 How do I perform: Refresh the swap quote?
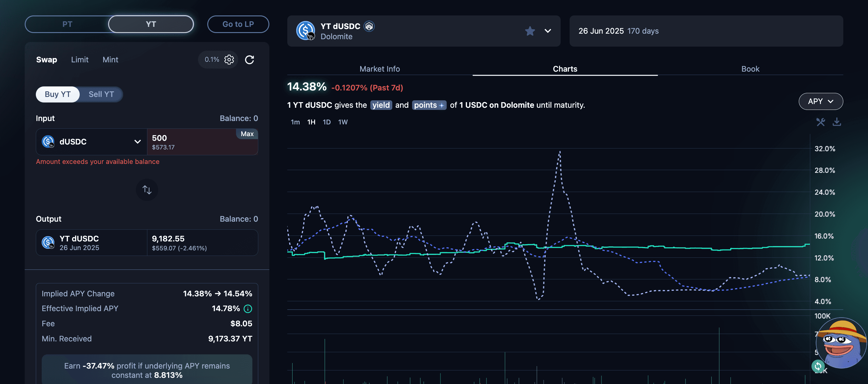pos(249,60)
